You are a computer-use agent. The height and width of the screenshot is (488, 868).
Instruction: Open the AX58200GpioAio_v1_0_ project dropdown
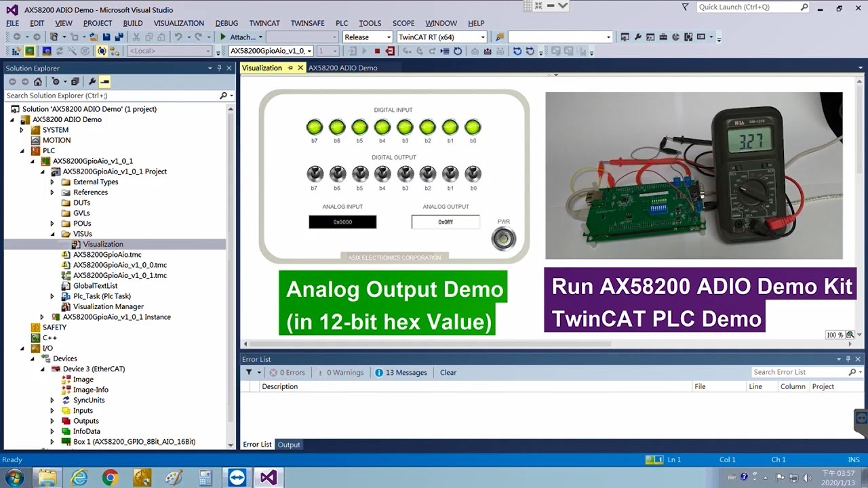click(x=309, y=51)
